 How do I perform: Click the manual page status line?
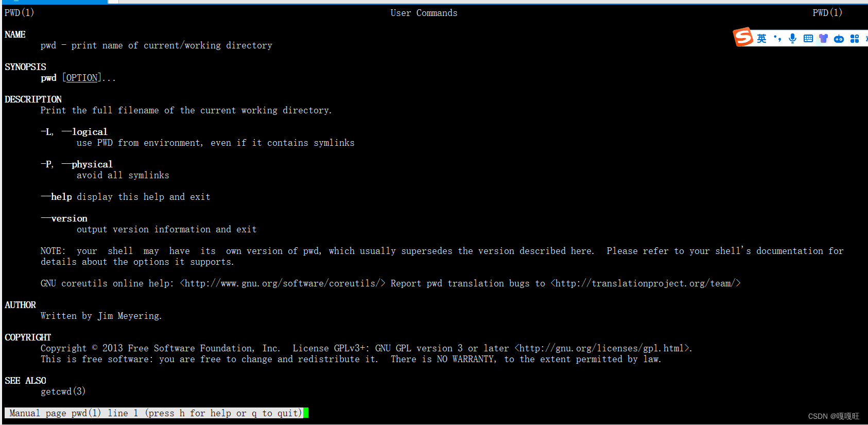point(154,413)
